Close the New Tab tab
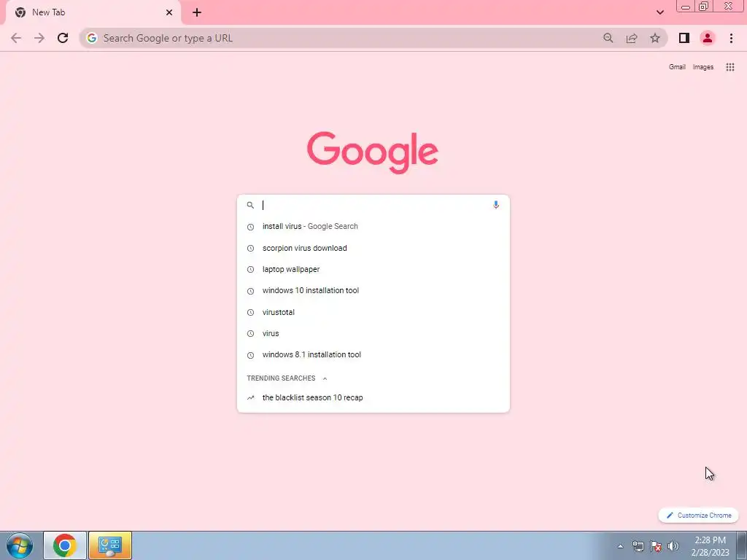The width and height of the screenshot is (747, 560). pyautogui.click(x=169, y=12)
